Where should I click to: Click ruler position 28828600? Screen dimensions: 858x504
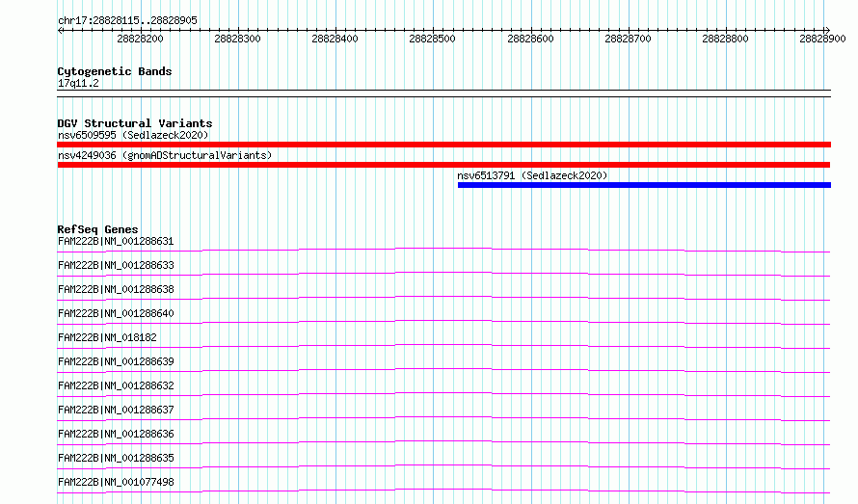pos(531,39)
